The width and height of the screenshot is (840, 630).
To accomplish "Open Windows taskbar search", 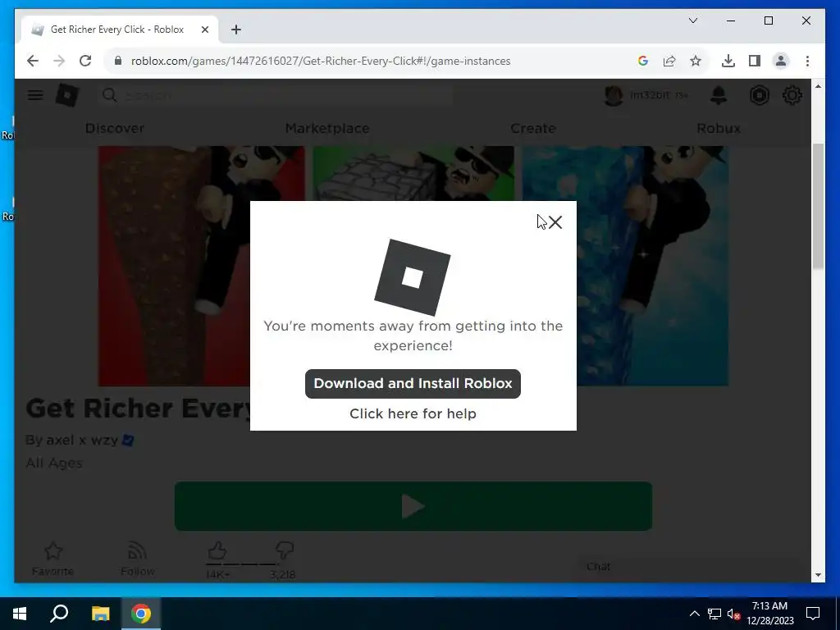I will click(x=59, y=614).
